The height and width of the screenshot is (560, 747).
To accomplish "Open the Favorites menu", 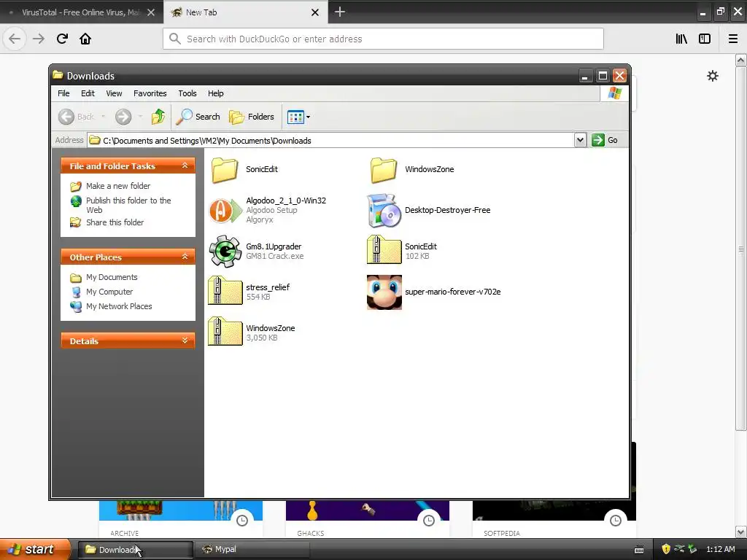I will pyautogui.click(x=150, y=93).
